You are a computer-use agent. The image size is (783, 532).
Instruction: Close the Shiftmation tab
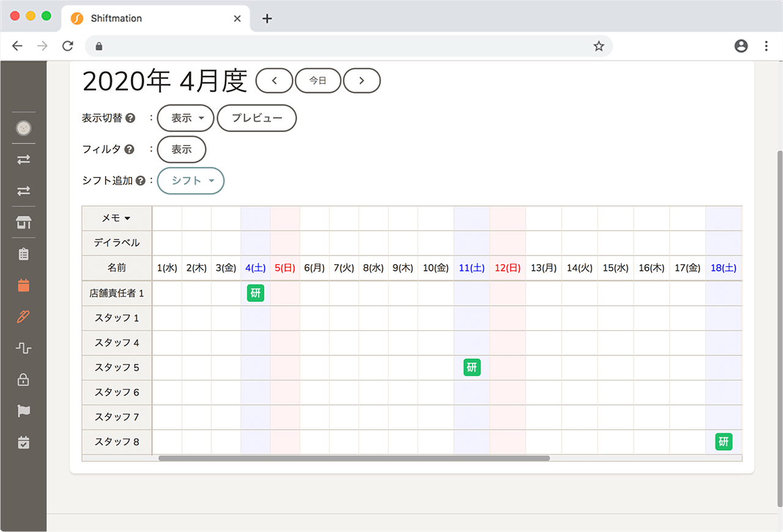point(237,18)
